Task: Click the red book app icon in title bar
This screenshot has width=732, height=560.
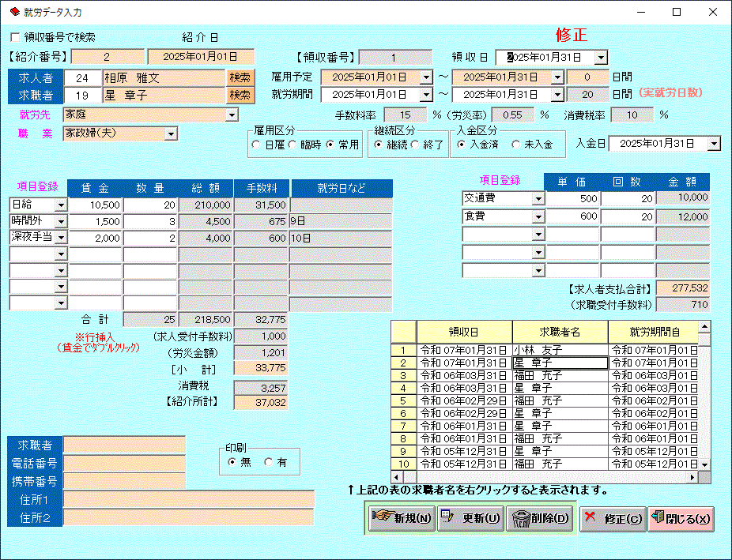Action: pyautogui.click(x=14, y=12)
